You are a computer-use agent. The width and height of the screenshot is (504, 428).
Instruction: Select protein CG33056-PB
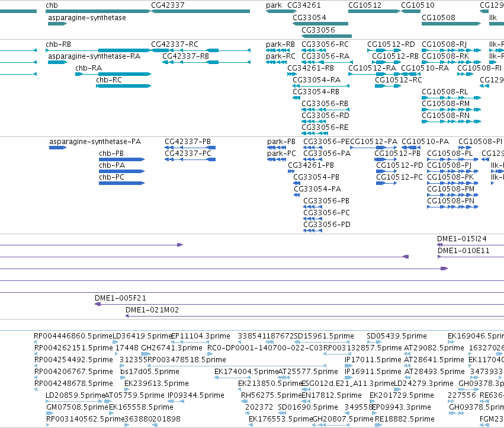[313, 207]
